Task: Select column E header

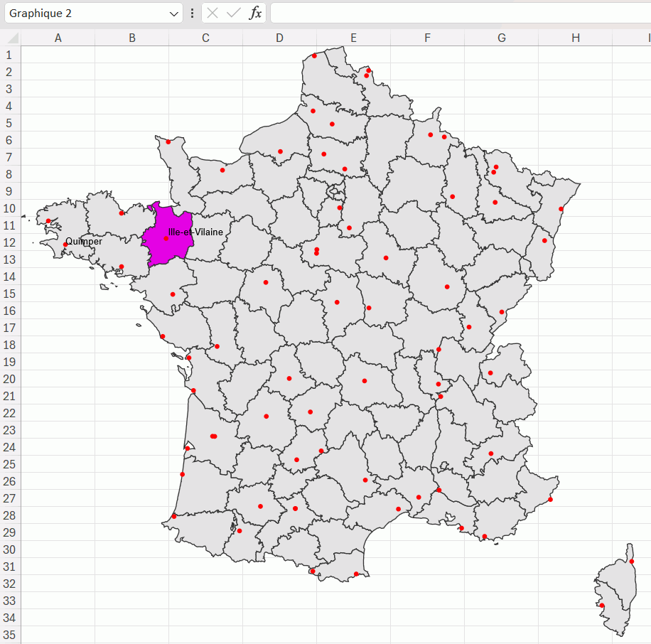Action: pyautogui.click(x=353, y=38)
